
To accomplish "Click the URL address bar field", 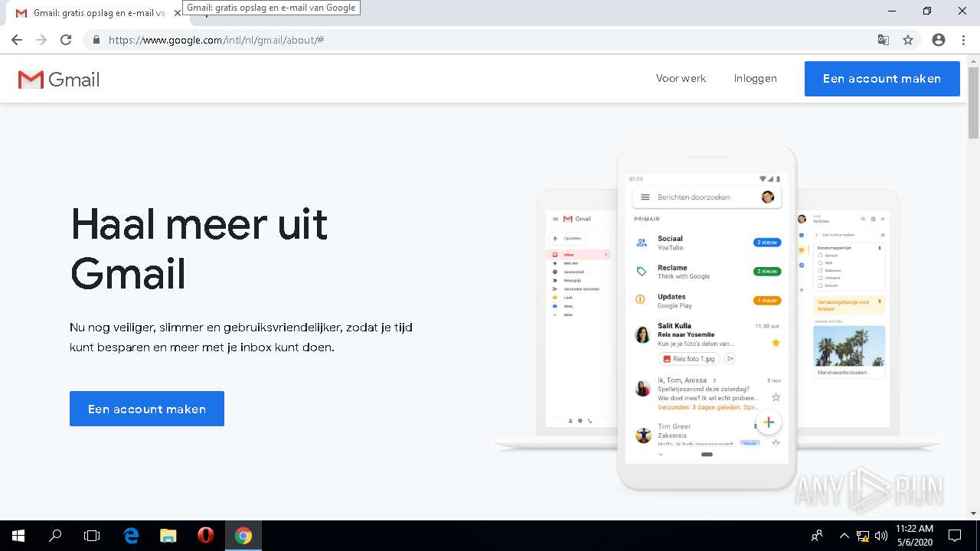I will [490, 40].
